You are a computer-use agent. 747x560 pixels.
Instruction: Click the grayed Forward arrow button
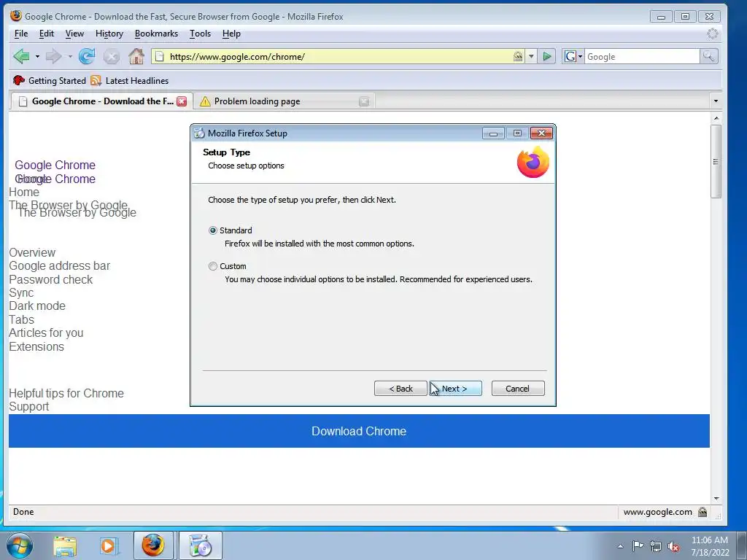pos(53,57)
